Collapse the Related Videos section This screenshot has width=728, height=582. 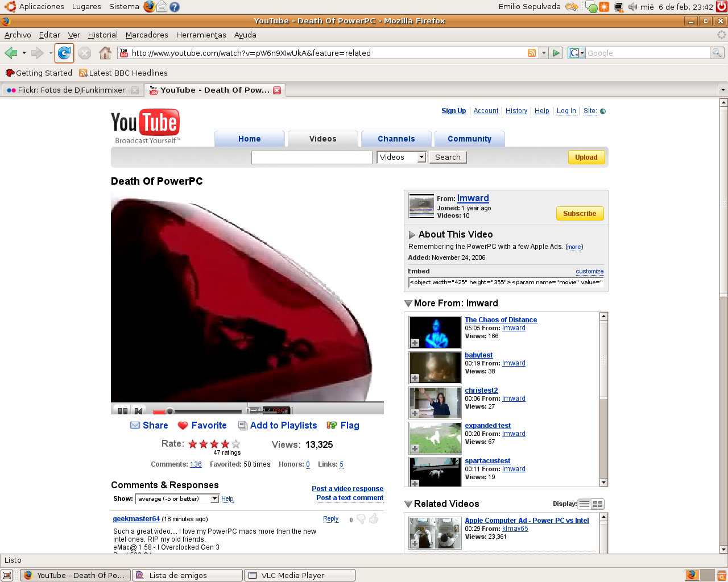(408, 504)
